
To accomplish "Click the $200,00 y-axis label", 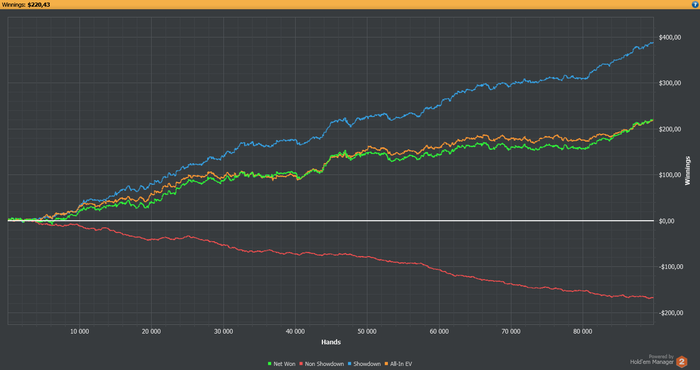I will point(670,129).
